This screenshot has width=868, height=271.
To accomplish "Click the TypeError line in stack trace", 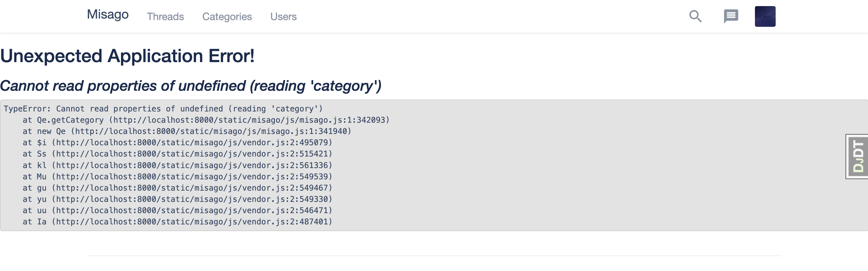I will click(x=163, y=109).
